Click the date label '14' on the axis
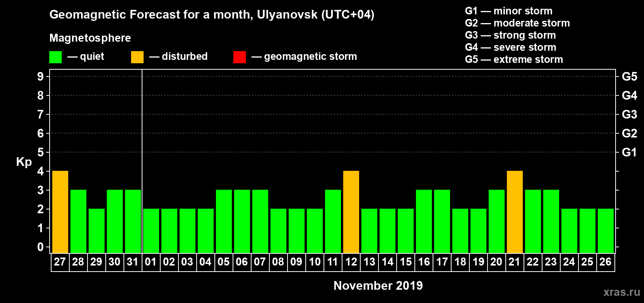Image resolution: width=644 pixels, height=303 pixels. tap(387, 262)
